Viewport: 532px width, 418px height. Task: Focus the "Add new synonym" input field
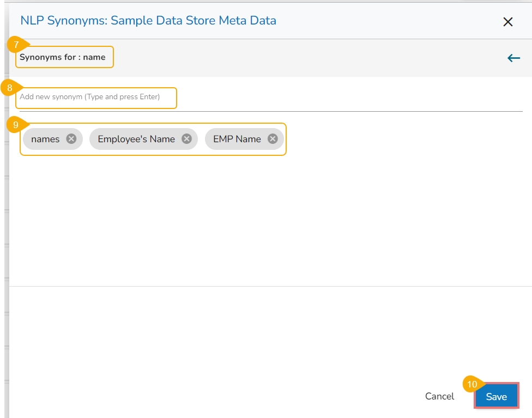pos(96,98)
